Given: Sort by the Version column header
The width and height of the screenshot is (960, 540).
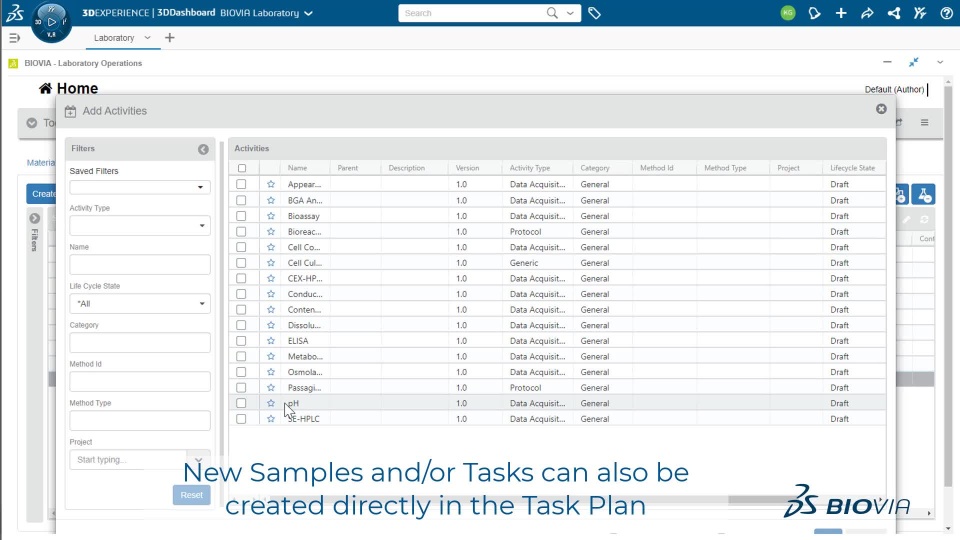Looking at the screenshot, I should pyautogui.click(x=467, y=168).
